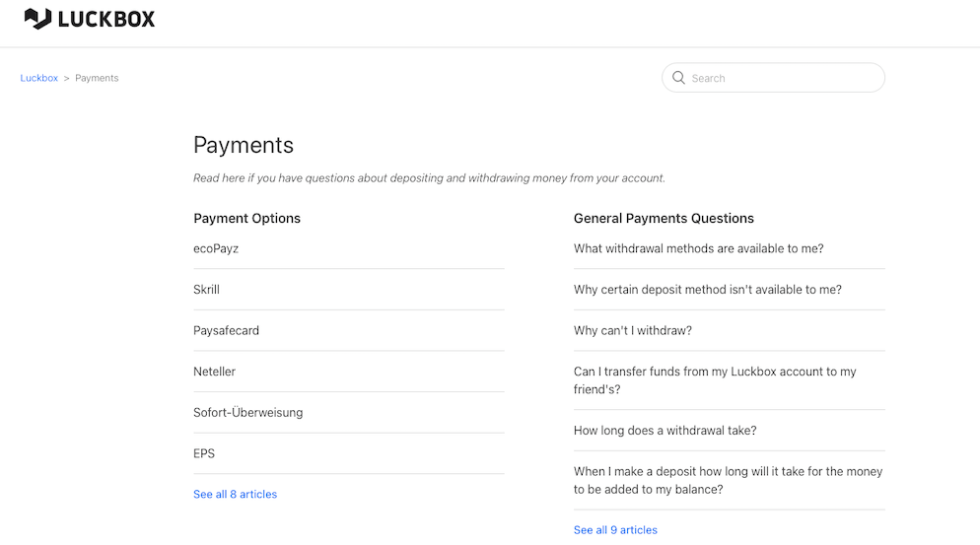This screenshot has width=980, height=545.
Task: Open 'When I make a deposit' article
Action: coord(729,480)
